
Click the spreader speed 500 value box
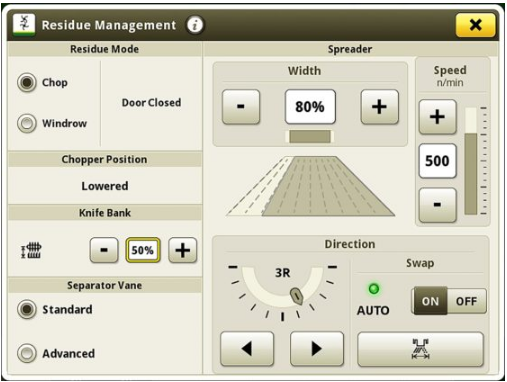click(437, 161)
